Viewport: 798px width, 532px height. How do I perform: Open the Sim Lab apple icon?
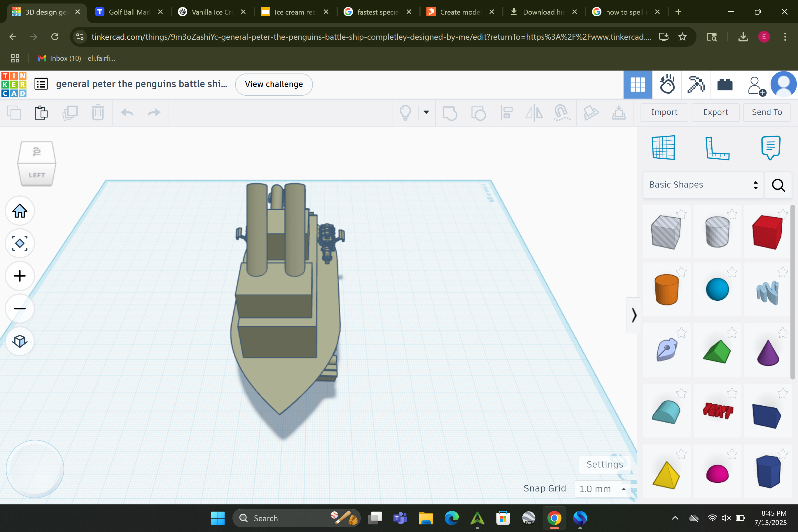pyautogui.click(x=667, y=84)
